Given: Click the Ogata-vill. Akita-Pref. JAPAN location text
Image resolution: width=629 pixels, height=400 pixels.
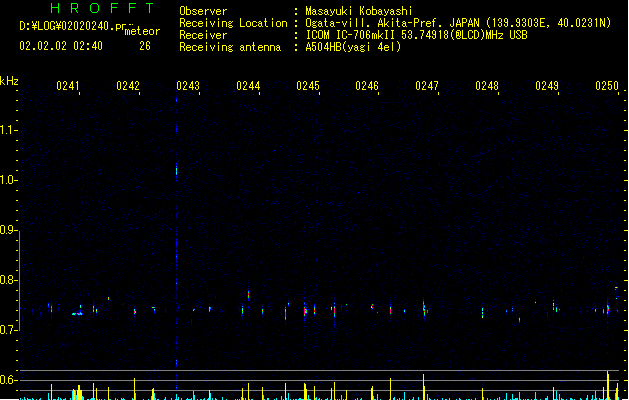Looking at the screenshot, I should pos(392,23).
